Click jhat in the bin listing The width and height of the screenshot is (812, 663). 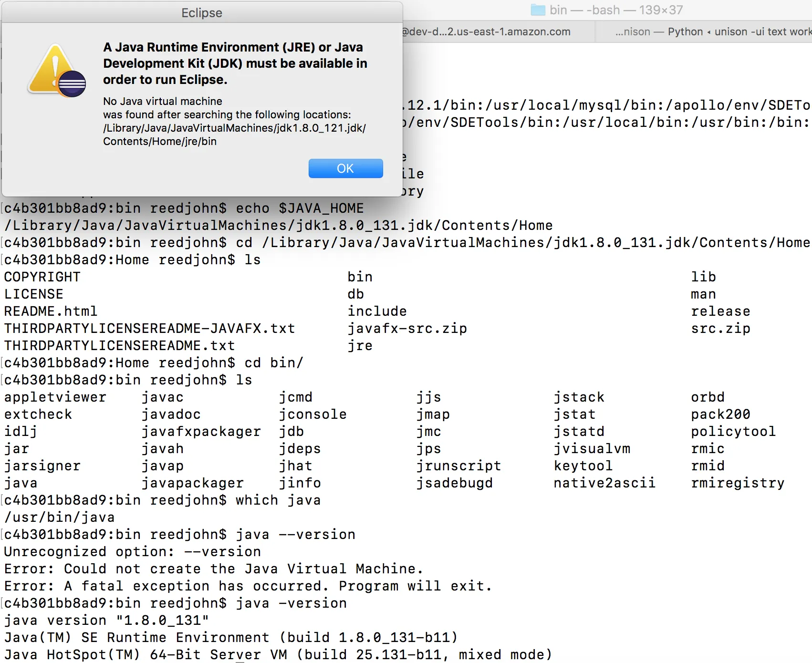[296, 466]
